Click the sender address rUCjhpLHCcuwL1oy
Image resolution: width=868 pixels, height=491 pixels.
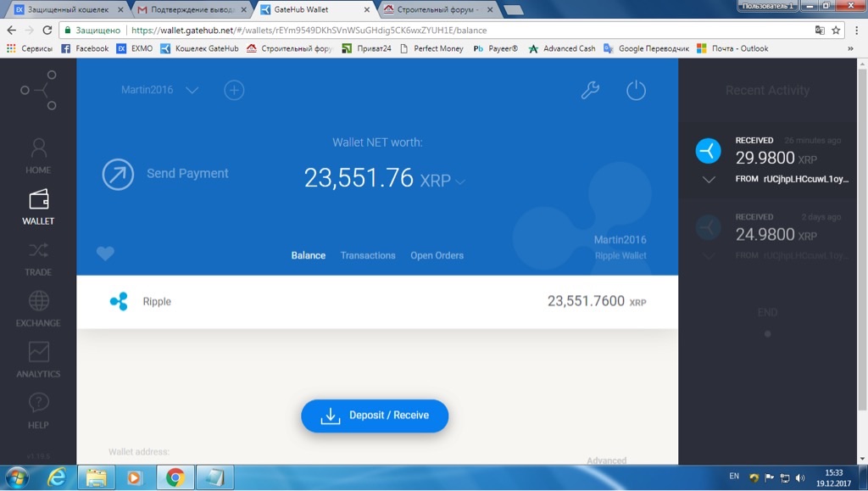(x=805, y=179)
